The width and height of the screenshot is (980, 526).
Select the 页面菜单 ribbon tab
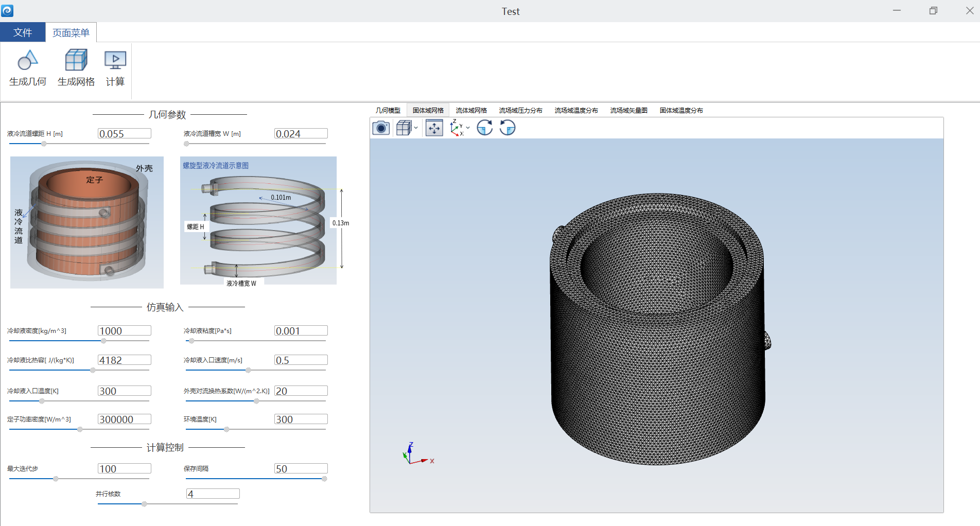point(71,32)
